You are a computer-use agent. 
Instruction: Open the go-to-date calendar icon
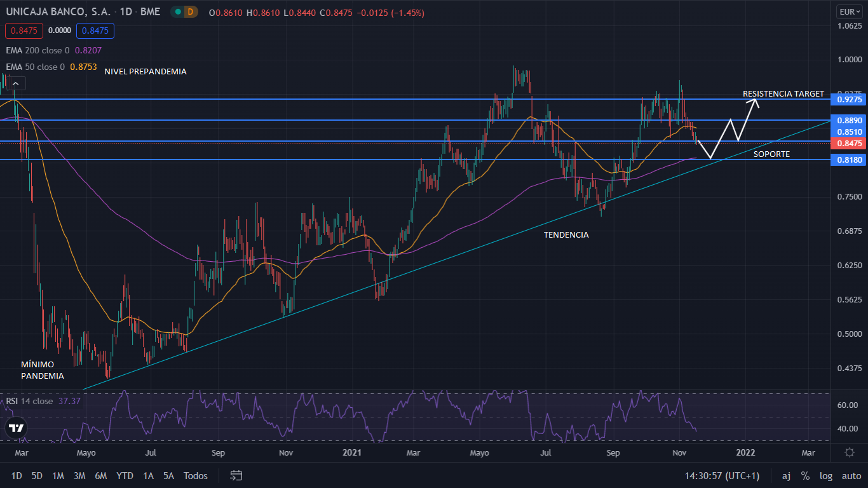(x=236, y=475)
